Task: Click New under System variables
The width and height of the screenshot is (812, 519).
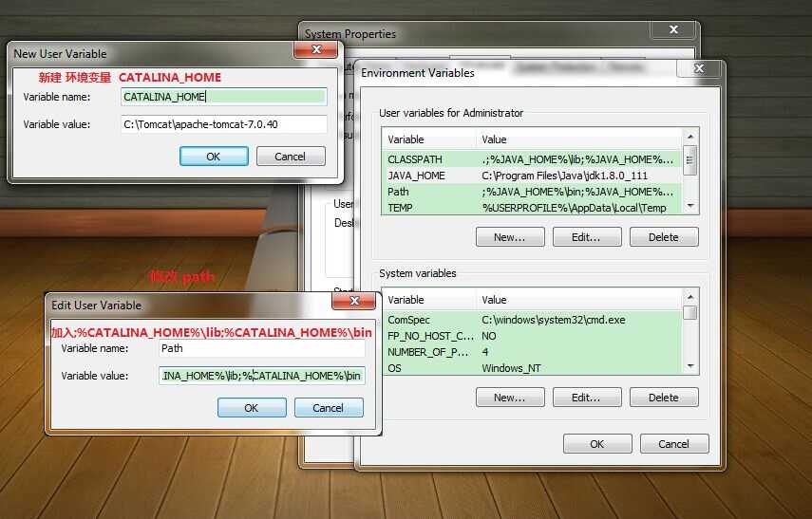Action: pos(510,398)
